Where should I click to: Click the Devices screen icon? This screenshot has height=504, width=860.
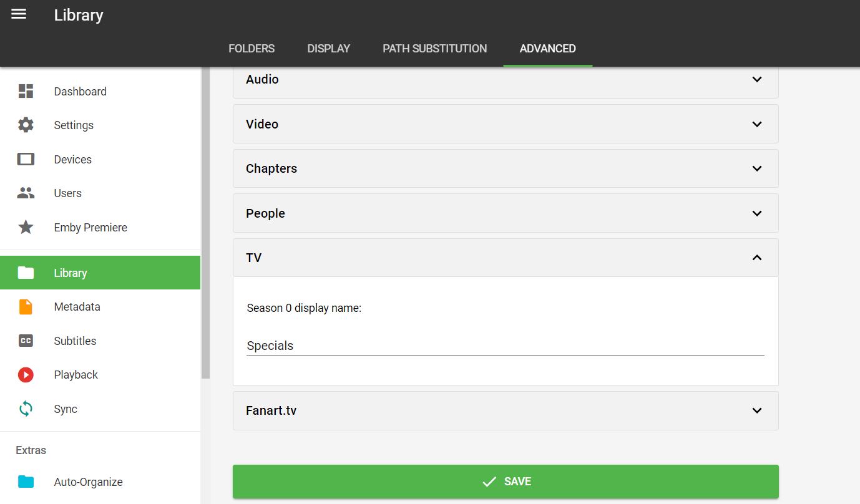coord(26,159)
